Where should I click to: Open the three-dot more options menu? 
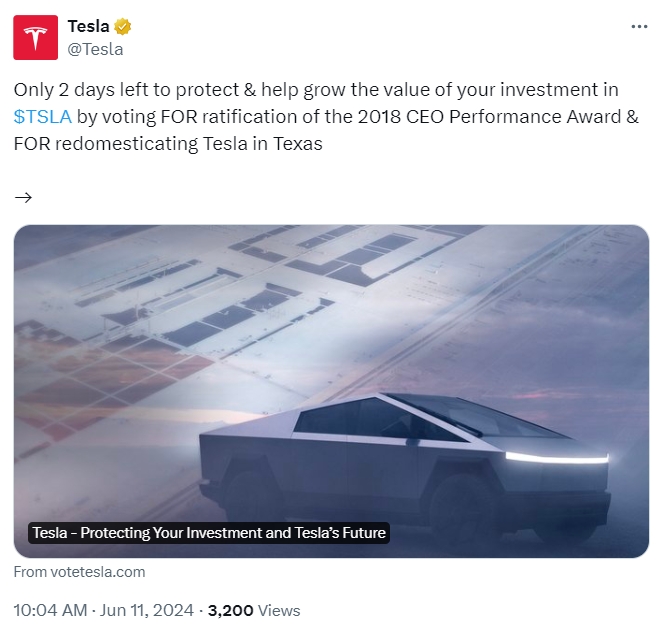click(x=639, y=27)
